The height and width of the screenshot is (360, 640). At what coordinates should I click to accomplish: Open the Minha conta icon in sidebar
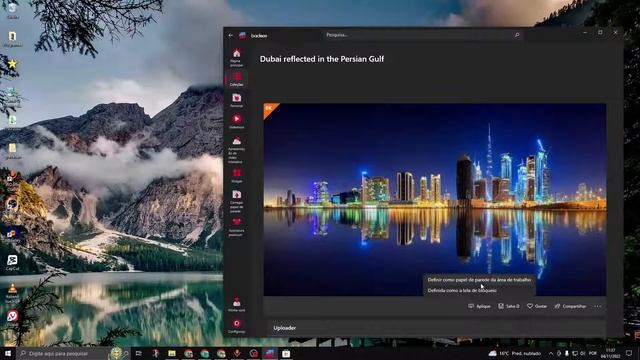(236, 304)
